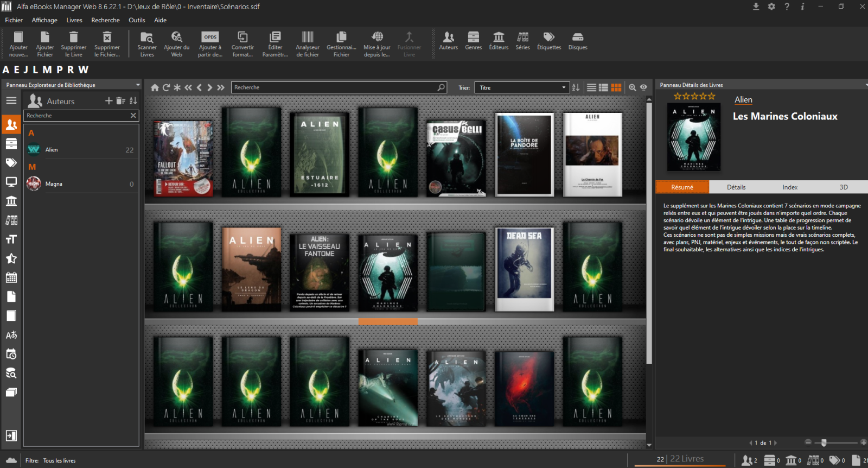The width and height of the screenshot is (868, 468).
Task: Click the Alien author link in details
Action: pos(743,100)
